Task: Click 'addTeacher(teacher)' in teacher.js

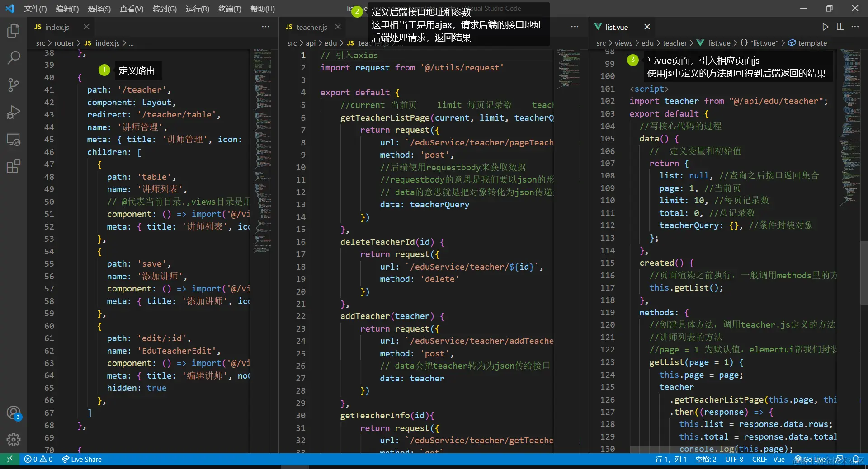Action: [387, 316]
